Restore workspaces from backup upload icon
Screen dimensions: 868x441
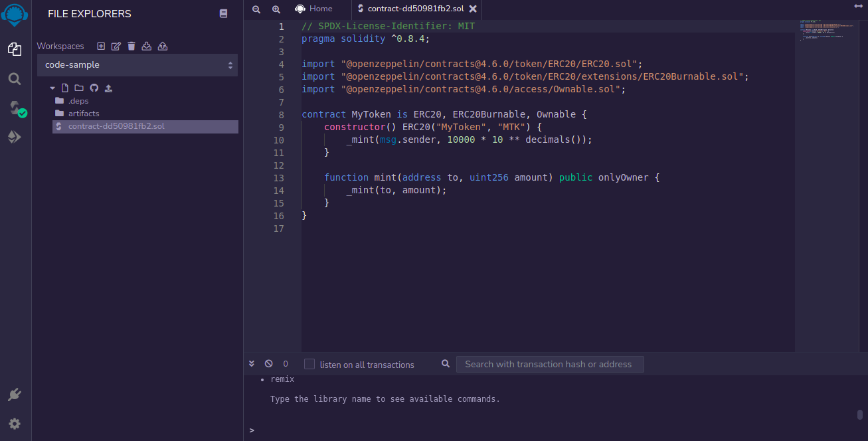[163, 46]
